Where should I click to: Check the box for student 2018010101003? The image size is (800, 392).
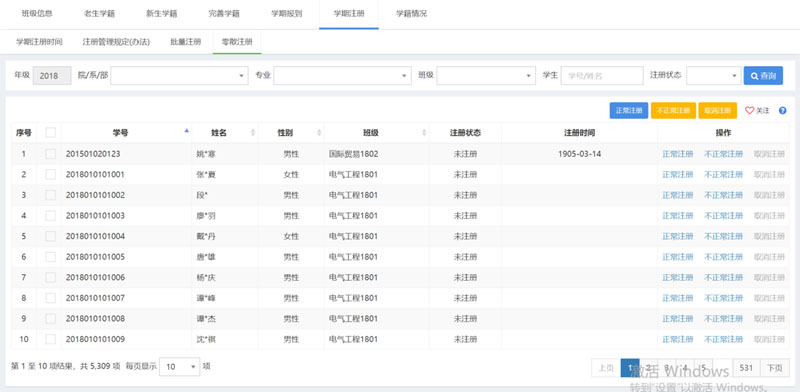click(51, 215)
